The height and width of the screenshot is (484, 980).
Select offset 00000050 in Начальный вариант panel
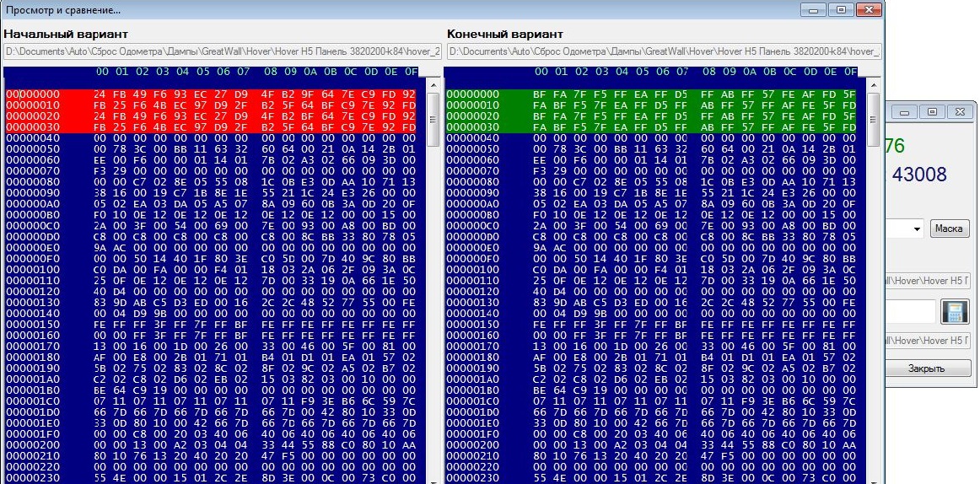point(34,148)
